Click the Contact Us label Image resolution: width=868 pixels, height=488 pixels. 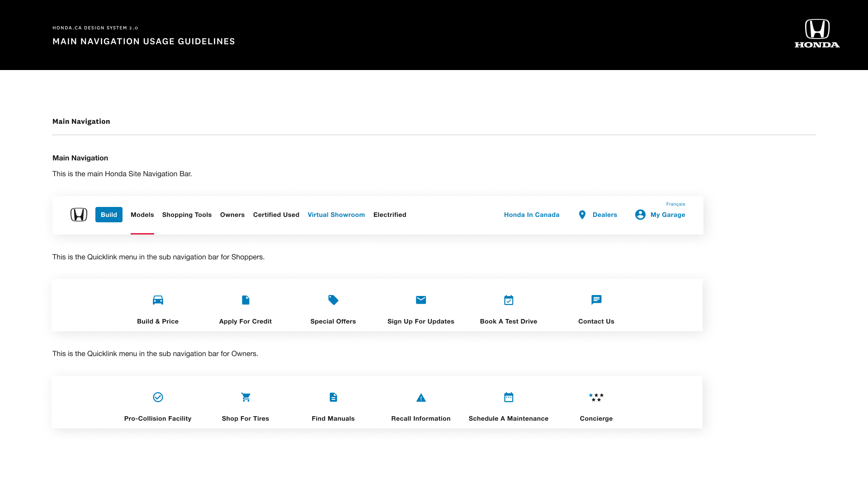[596, 321]
